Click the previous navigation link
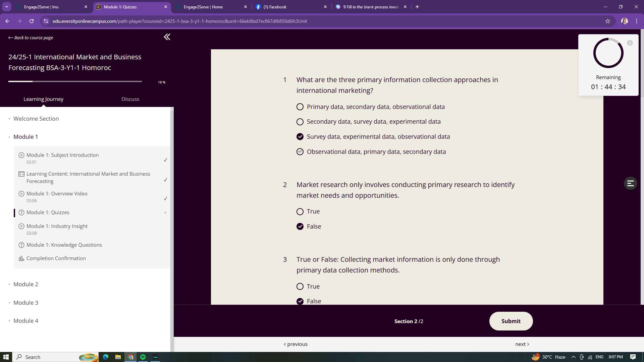This screenshot has height=362, width=644. pos(296,344)
